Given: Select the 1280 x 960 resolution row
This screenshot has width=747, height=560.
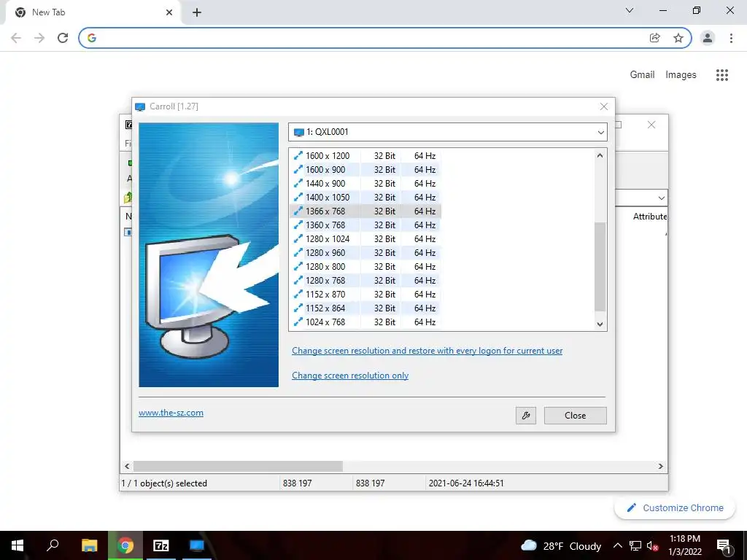Looking at the screenshot, I should pyautogui.click(x=365, y=252).
